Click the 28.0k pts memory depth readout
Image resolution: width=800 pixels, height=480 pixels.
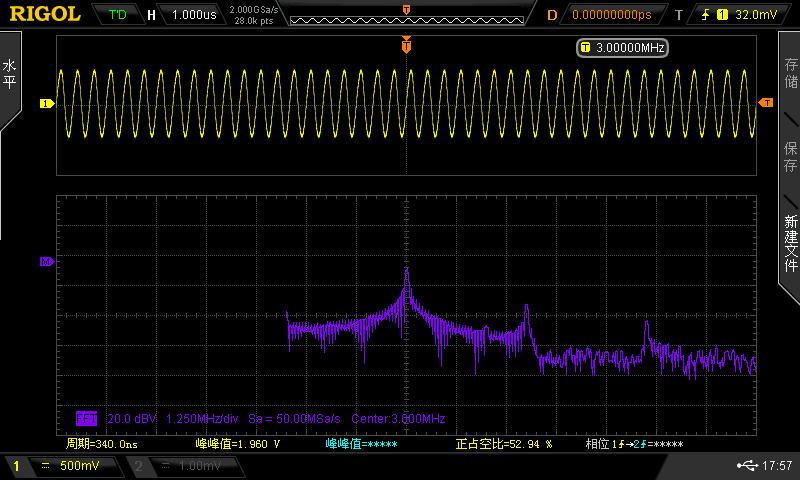(x=254, y=21)
